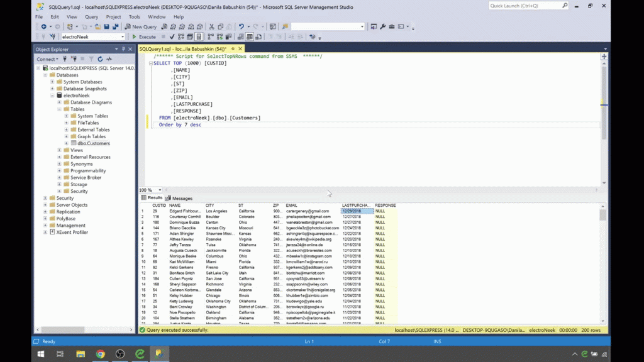Refresh the Object Explorer tree
644x362 pixels.
pyautogui.click(x=100, y=59)
